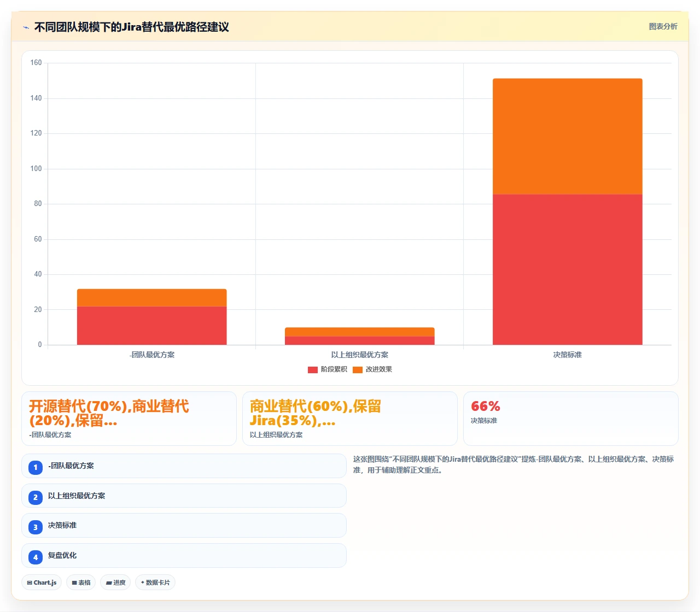Click the orange bar segment of 决策标准
700x612 pixels.
click(568, 137)
